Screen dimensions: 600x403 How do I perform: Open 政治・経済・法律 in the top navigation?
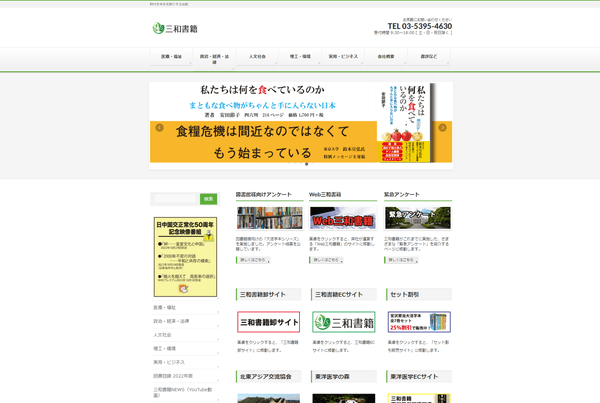[x=214, y=59]
